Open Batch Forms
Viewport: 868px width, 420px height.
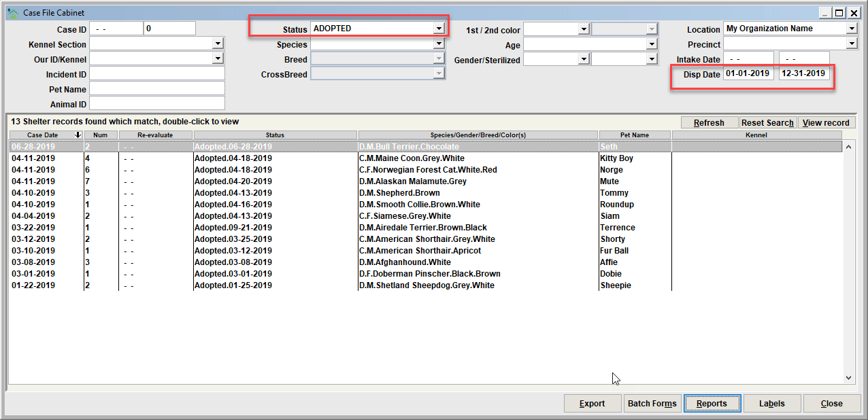coord(652,403)
